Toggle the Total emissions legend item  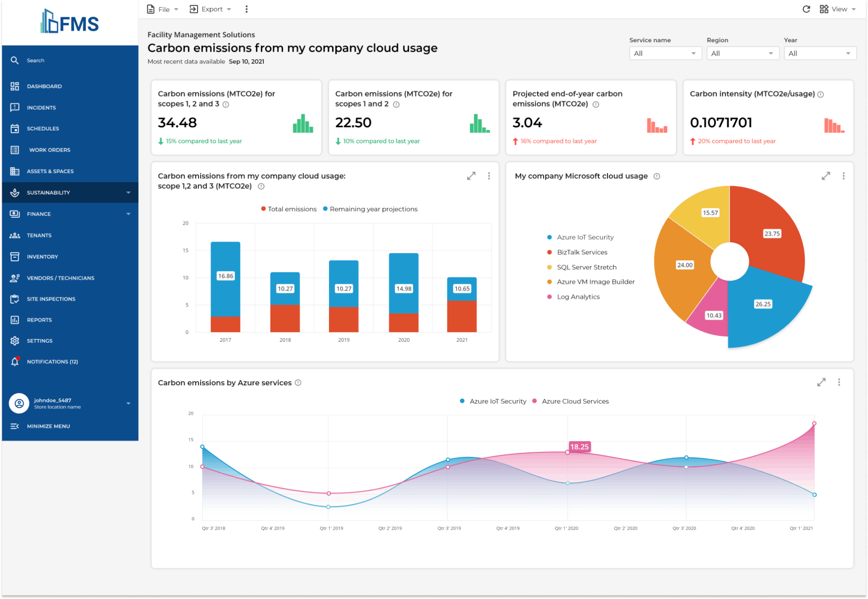pyautogui.click(x=289, y=209)
